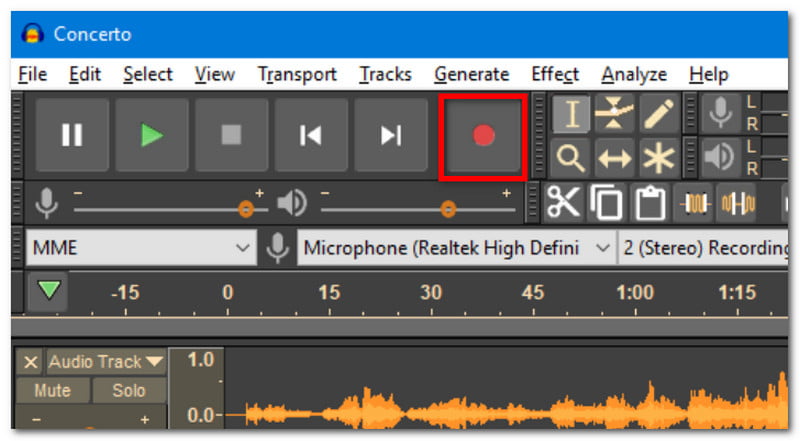Viewport: 800px width, 441px height.
Task: Open the View menu
Action: [x=215, y=75]
